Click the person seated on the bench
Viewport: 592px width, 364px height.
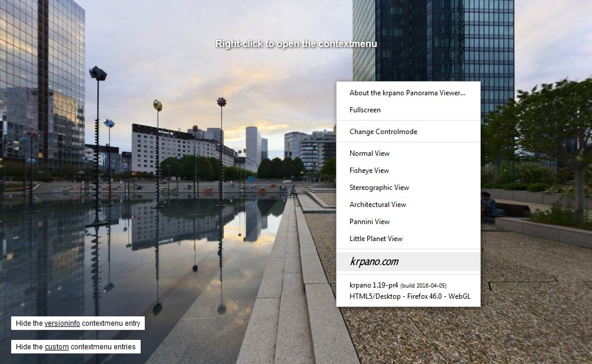tap(487, 203)
